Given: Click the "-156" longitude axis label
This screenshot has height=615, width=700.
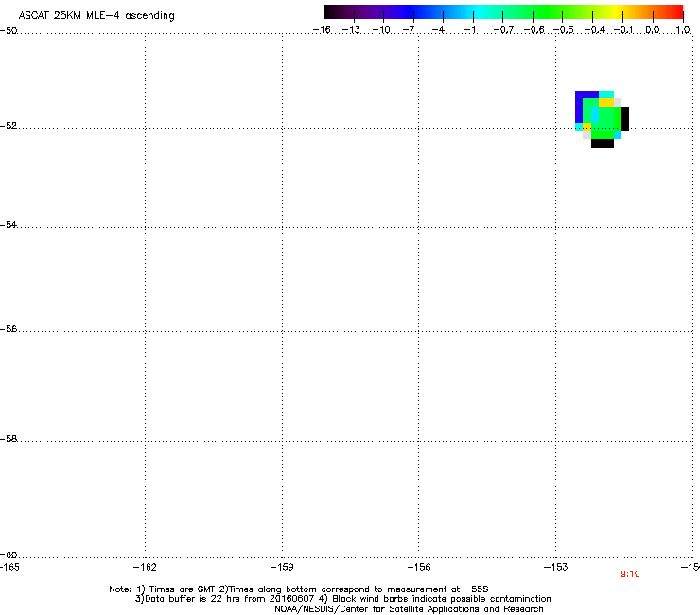Looking at the screenshot, I should coord(419,567).
